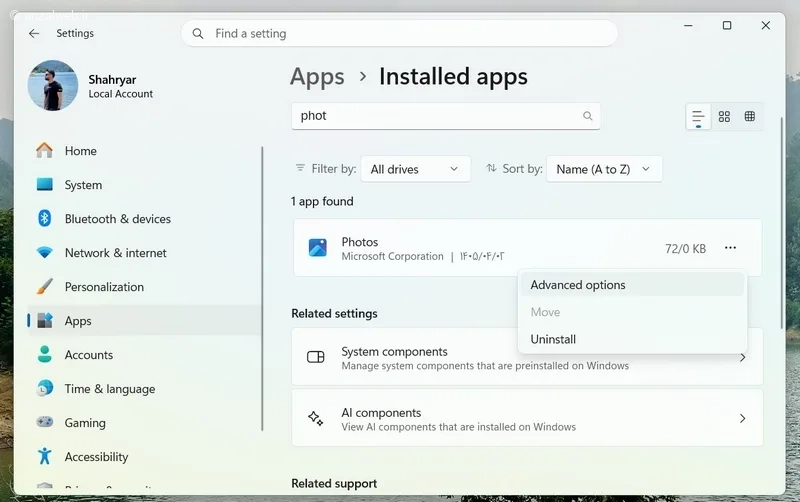The height and width of the screenshot is (502, 800).
Task: Click the Bluetooth icon in the sidebar
Action: coord(44,218)
